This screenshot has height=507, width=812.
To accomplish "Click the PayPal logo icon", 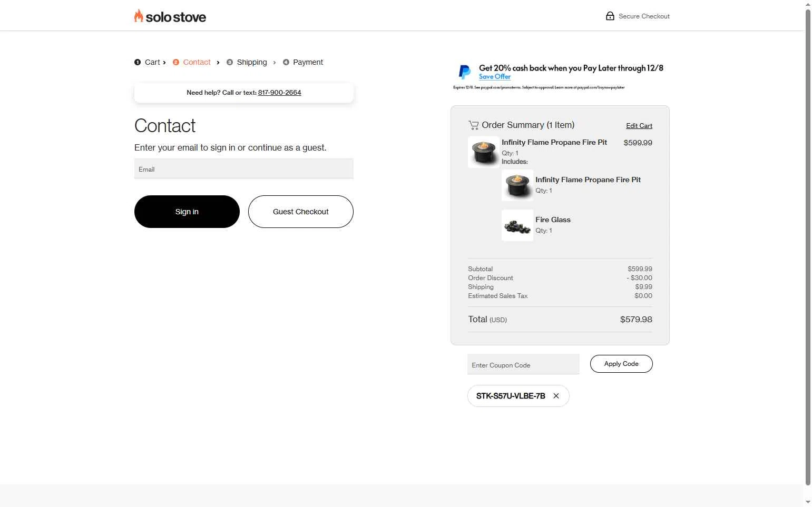I will (x=465, y=72).
